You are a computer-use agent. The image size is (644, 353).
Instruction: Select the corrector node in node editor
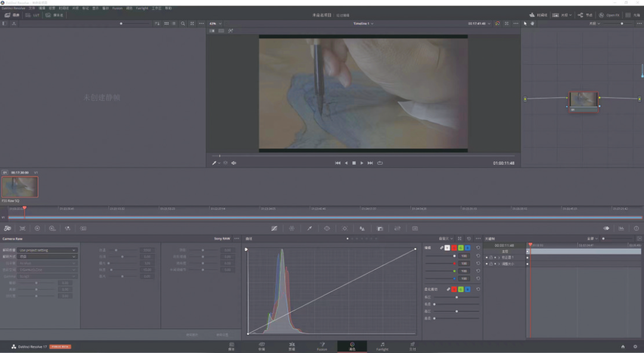pos(583,101)
